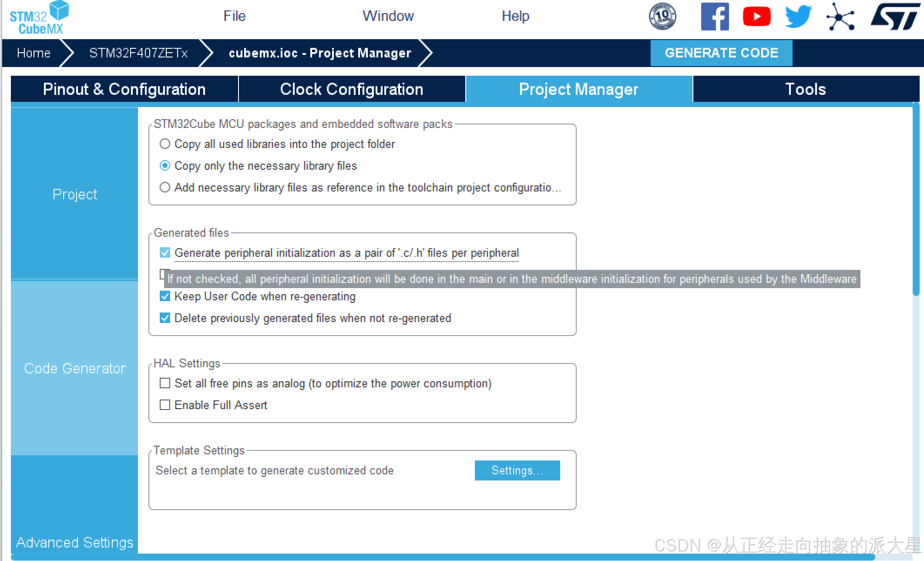Screen dimensions: 924x561
Task: Open the Twitter bird icon
Action: pos(798,17)
